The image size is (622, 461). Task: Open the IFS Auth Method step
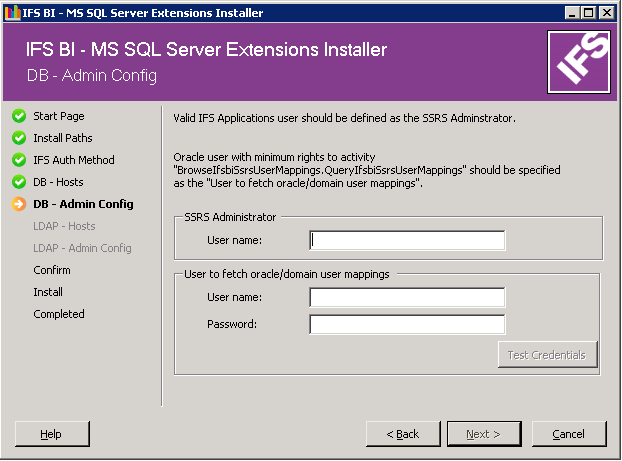coord(73,160)
